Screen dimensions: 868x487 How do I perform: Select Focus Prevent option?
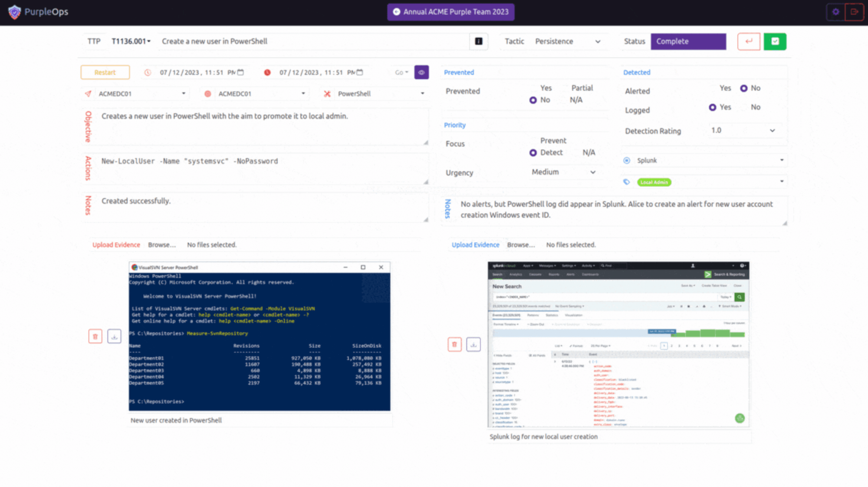[x=553, y=141]
